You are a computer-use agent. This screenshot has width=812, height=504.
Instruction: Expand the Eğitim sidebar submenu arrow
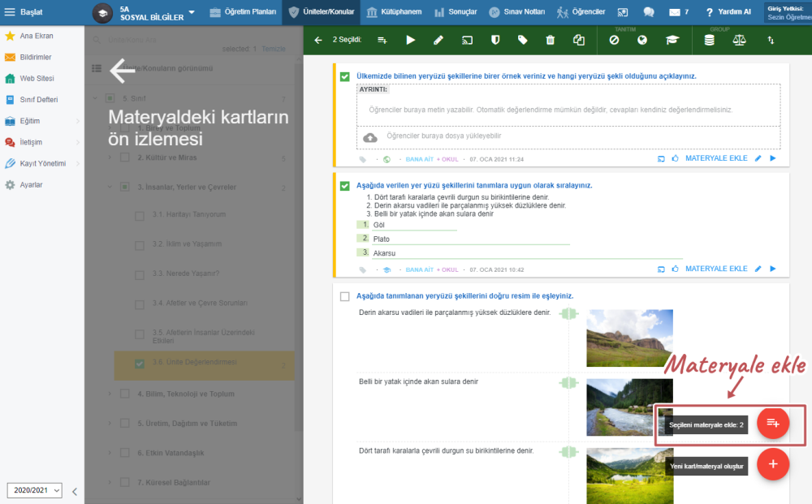click(78, 121)
